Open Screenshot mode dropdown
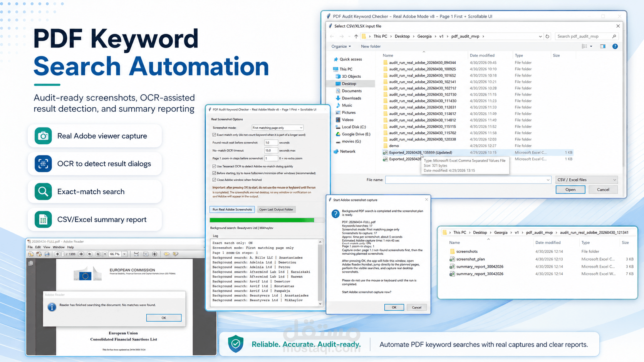Viewport: 644px width, 362px height. click(277, 128)
